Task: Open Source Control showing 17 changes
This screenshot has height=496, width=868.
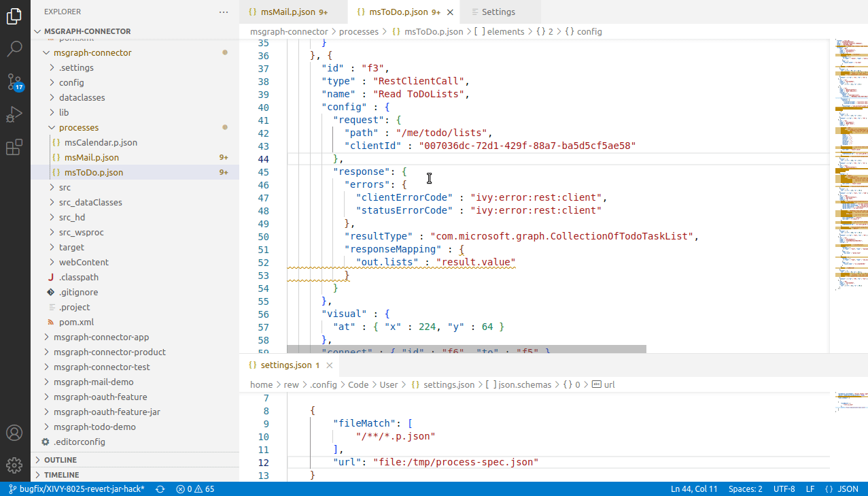Action: coord(14,81)
